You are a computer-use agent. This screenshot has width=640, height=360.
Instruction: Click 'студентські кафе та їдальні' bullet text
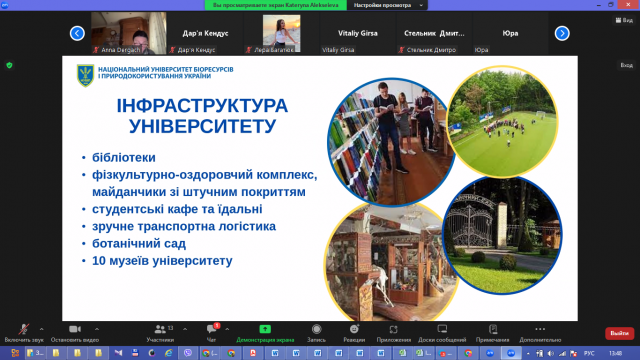coord(177,209)
